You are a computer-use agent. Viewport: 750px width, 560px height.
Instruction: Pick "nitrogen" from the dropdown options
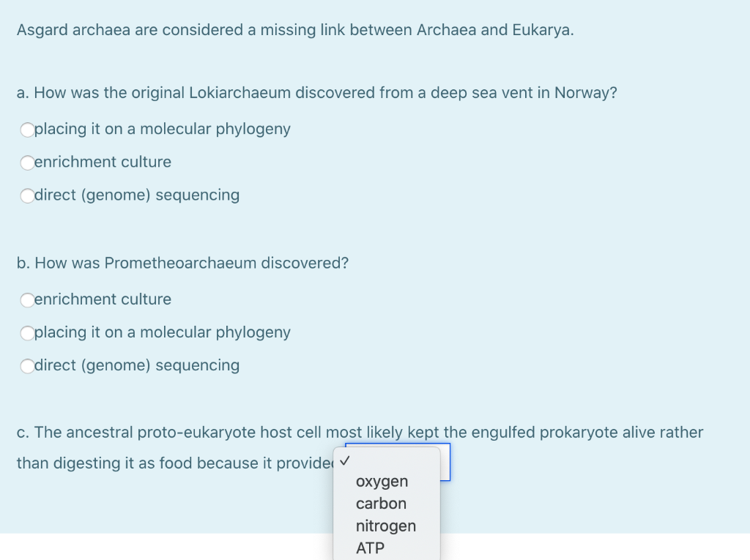(385, 526)
